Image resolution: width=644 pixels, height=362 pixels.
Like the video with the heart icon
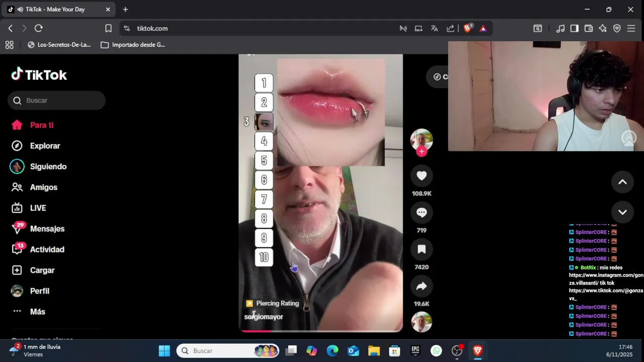click(422, 175)
